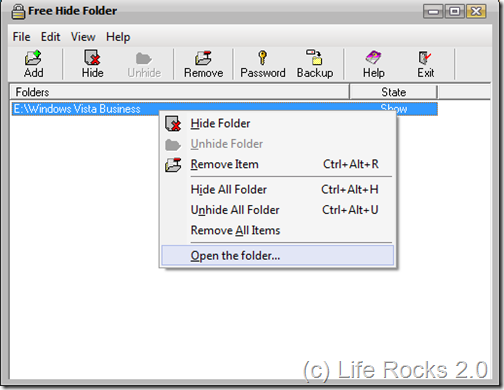The width and height of the screenshot is (504, 390).
Task: Close the Free Hide Folder window
Action: (476, 12)
